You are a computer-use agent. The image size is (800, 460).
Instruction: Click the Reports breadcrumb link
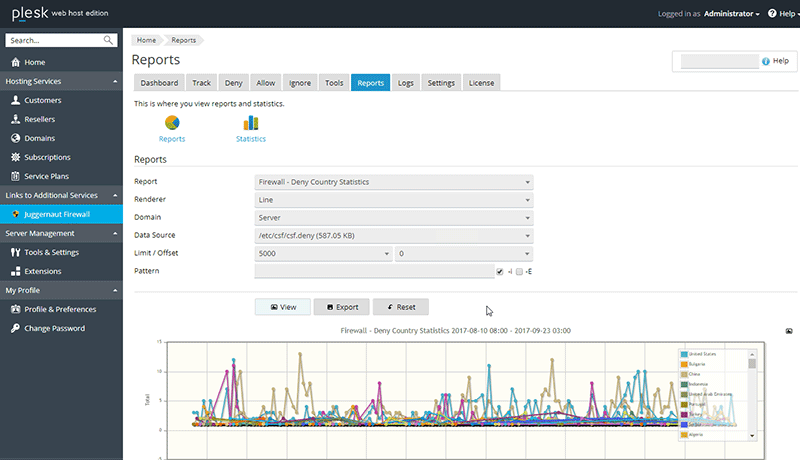coord(184,40)
